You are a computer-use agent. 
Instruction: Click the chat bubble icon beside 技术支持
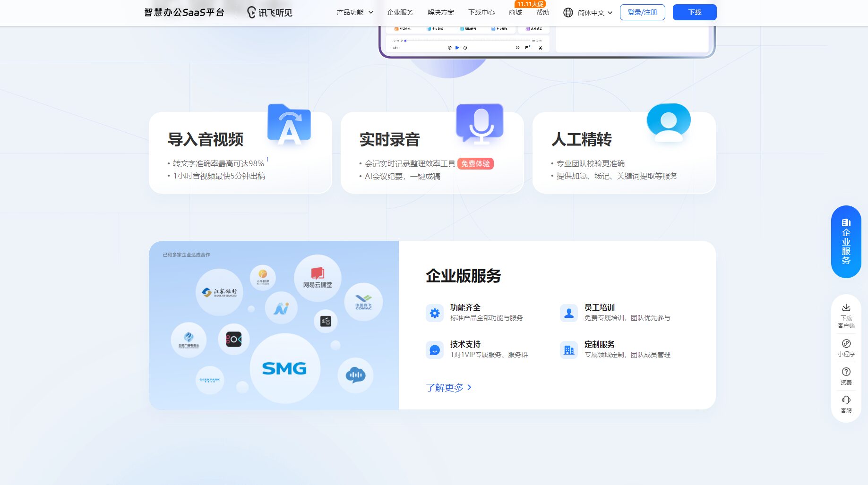434,350
